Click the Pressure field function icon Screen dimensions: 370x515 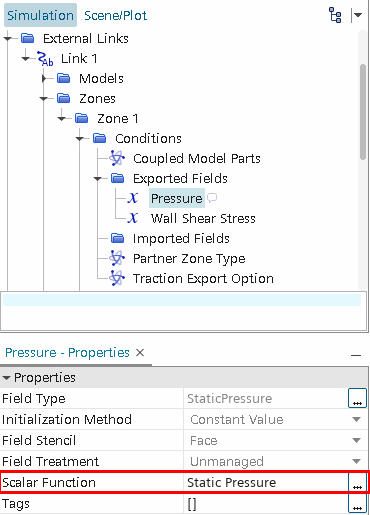coord(133,198)
